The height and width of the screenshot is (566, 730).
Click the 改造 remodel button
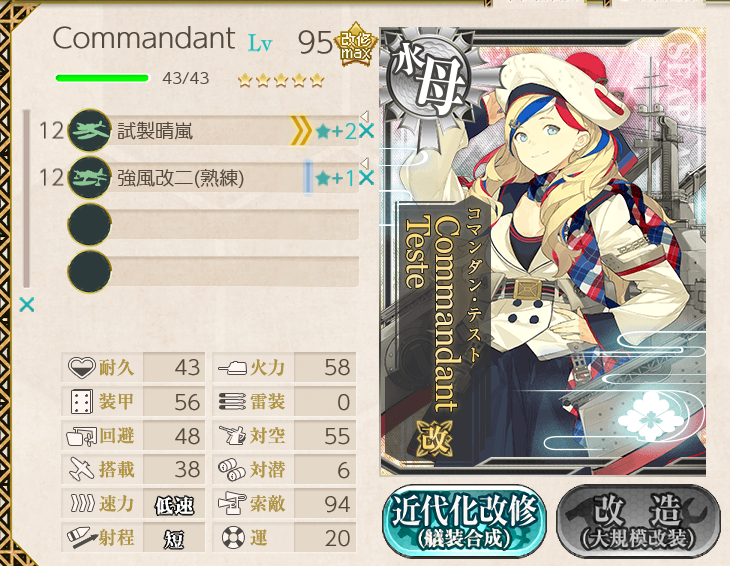pyautogui.click(x=639, y=521)
